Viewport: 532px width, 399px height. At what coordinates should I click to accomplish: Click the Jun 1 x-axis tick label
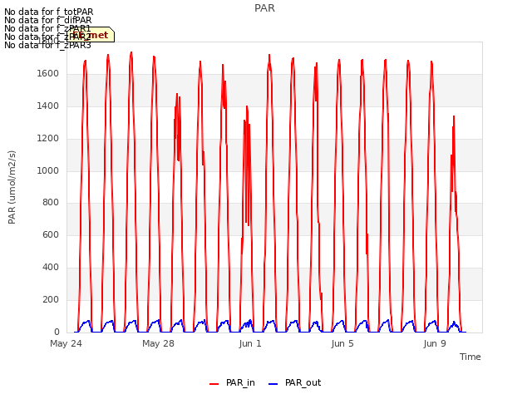coord(250,343)
